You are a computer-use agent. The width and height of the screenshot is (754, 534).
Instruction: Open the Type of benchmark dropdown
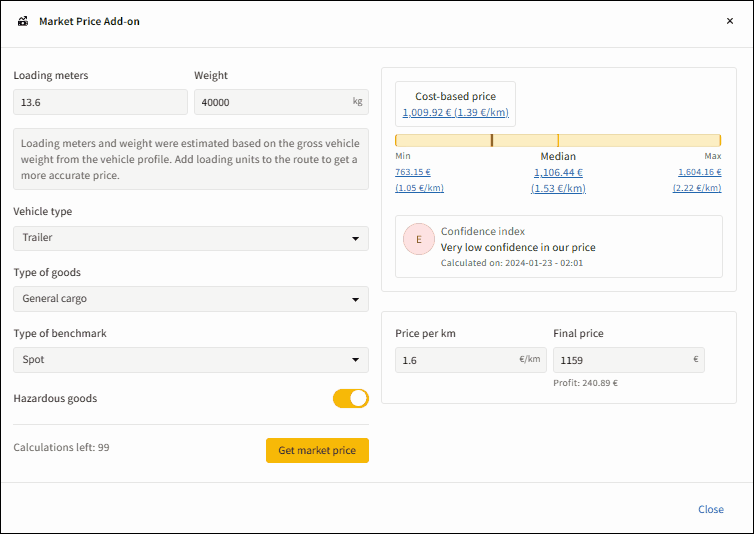click(191, 360)
